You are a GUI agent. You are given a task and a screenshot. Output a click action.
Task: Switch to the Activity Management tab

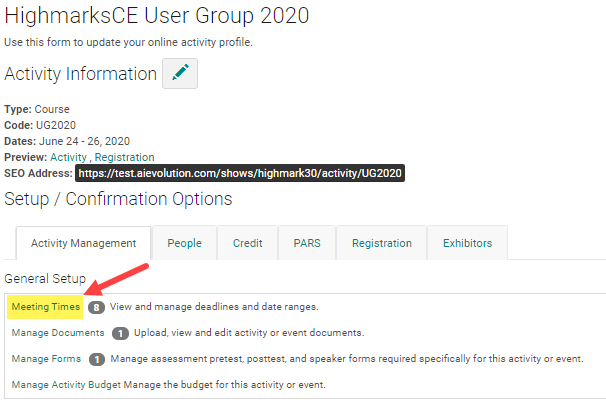point(83,243)
